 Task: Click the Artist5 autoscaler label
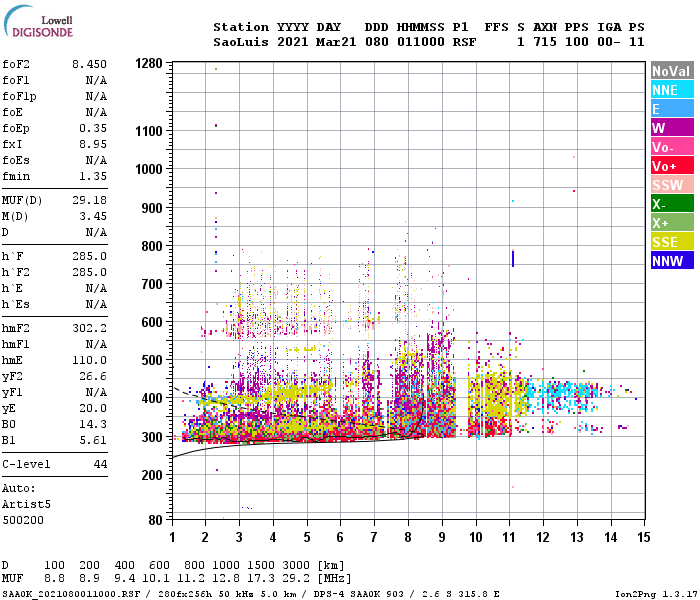pos(26,504)
